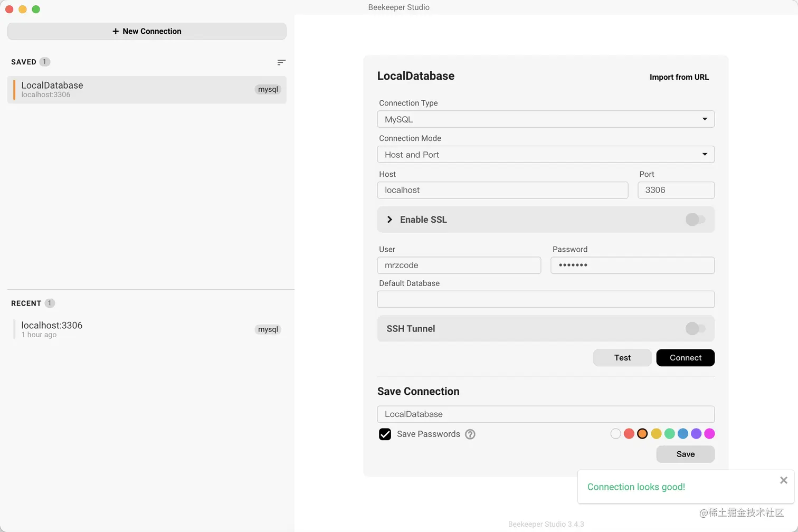The height and width of the screenshot is (532, 798).
Task: Select the red color swatch
Action: click(x=629, y=434)
